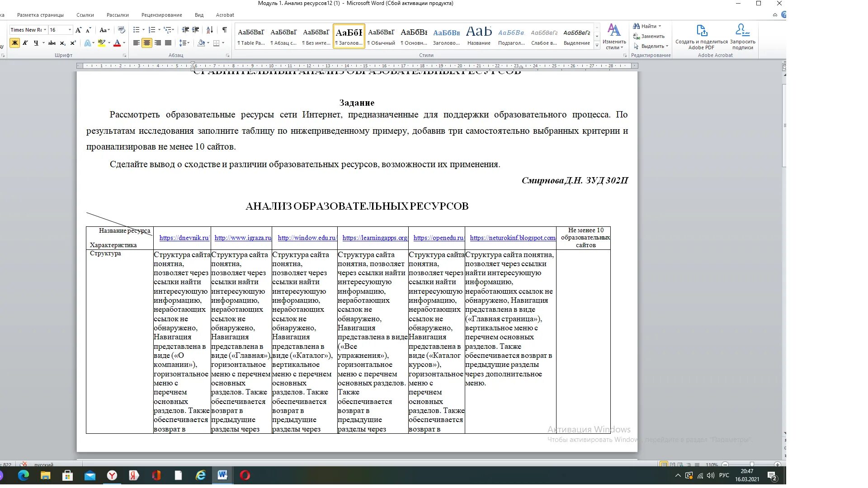Image resolution: width=868 pixels, height=488 pixels.
Task: Toggle italic (К) formatting
Action: (25, 43)
